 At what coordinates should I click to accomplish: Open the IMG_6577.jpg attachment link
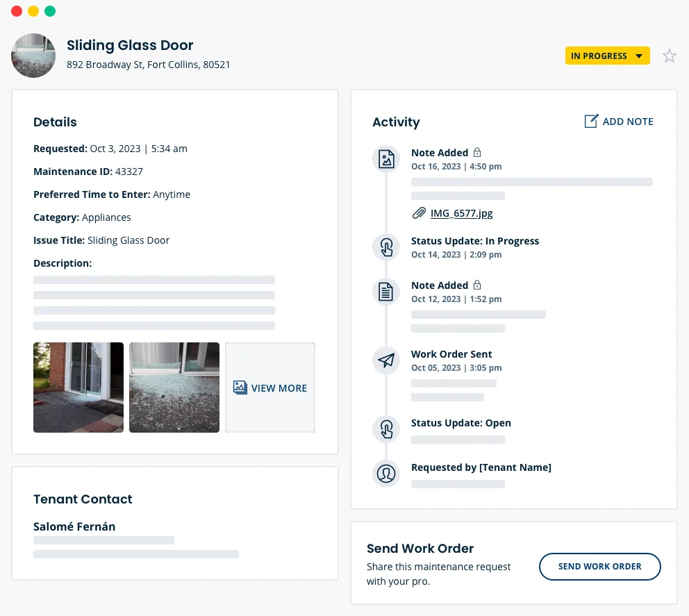click(461, 213)
